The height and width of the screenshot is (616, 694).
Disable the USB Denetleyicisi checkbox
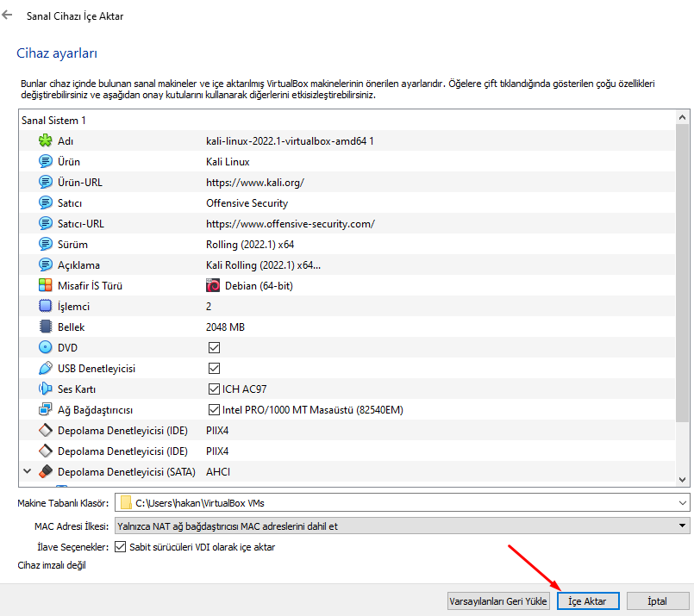point(214,368)
